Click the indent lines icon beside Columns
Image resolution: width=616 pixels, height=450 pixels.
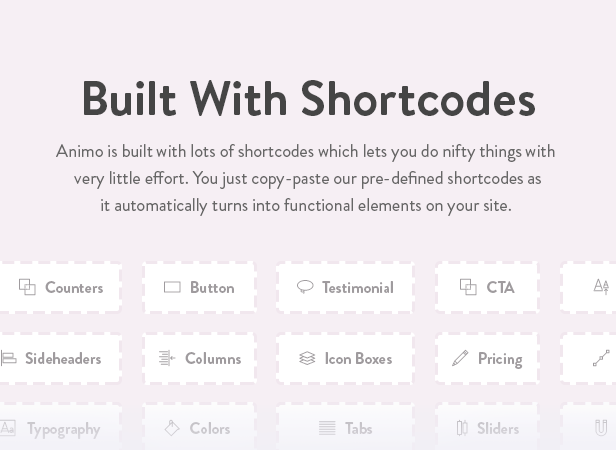click(x=167, y=358)
